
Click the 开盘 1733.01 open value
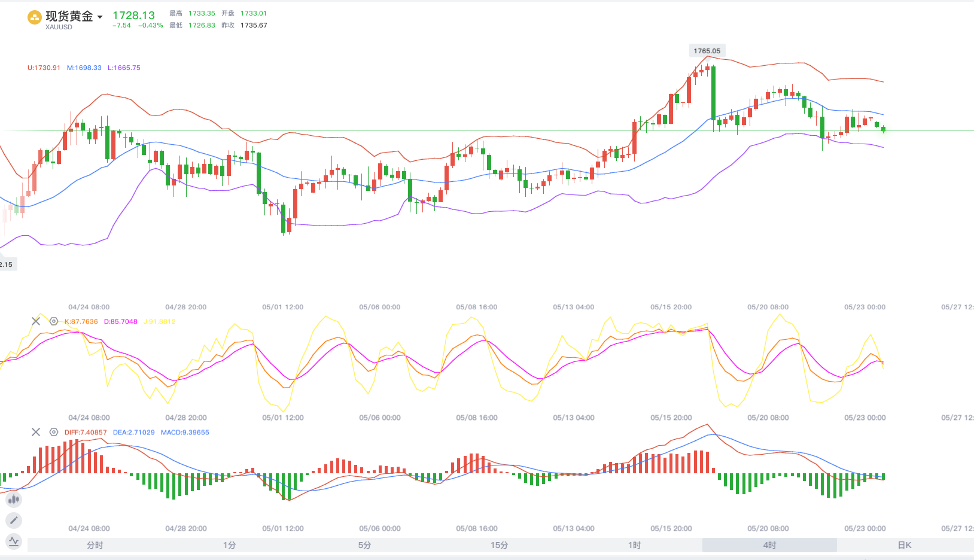244,13
